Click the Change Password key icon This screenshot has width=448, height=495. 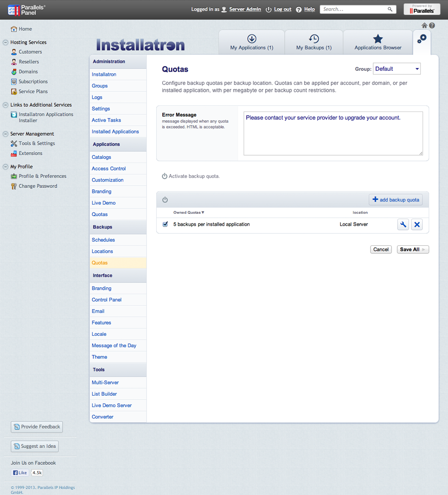tap(14, 186)
